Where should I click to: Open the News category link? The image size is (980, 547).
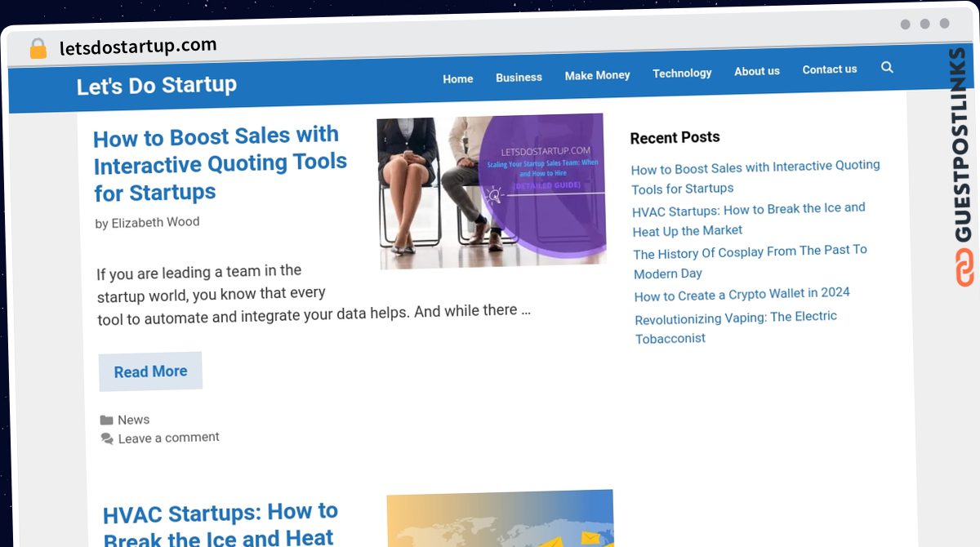tap(133, 420)
